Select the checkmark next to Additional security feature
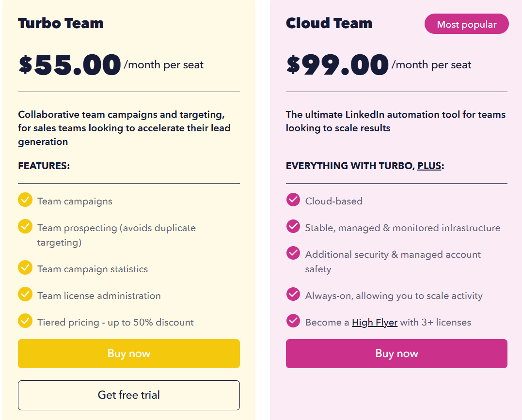Image resolution: width=522 pixels, height=420 pixels. coord(293,254)
